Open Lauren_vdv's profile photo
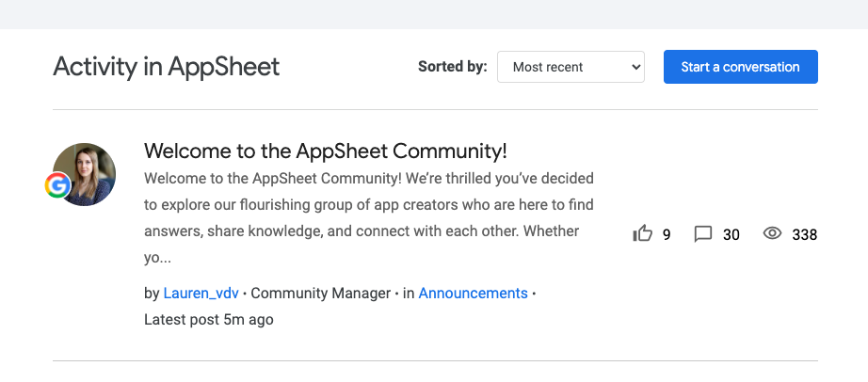The image size is (868, 382). [85, 174]
